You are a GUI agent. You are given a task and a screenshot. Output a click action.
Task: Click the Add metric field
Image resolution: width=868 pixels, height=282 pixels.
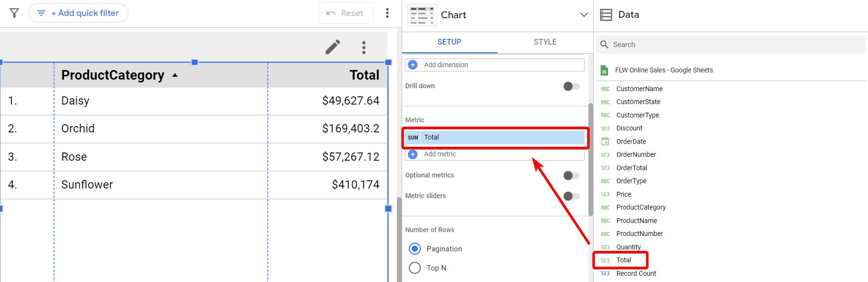pos(495,154)
